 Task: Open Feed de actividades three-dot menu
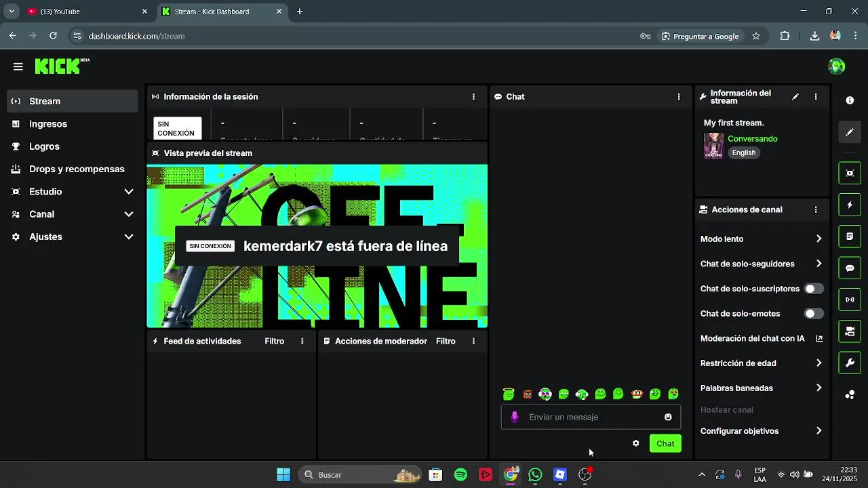pos(302,342)
